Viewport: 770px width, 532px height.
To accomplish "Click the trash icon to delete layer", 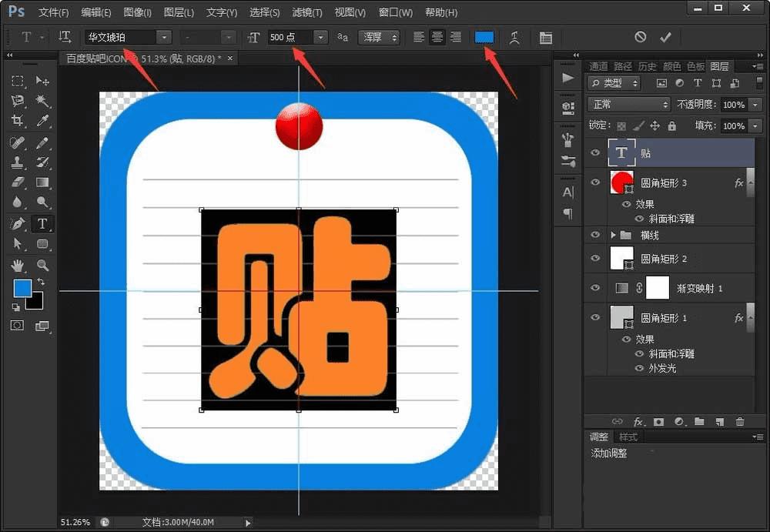I will [x=739, y=422].
